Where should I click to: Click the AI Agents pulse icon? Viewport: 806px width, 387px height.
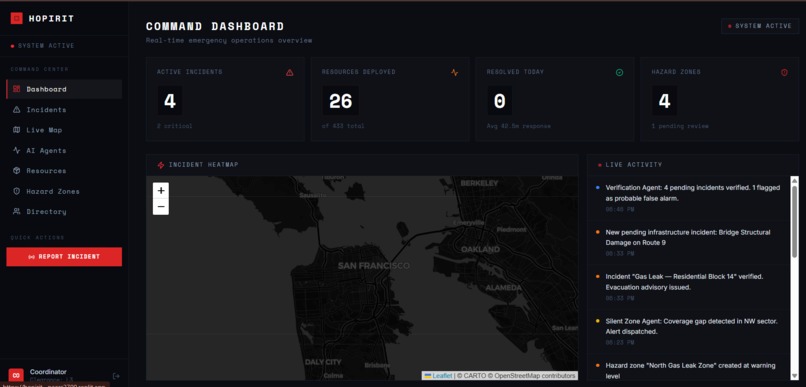pyautogui.click(x=16, y=151)
